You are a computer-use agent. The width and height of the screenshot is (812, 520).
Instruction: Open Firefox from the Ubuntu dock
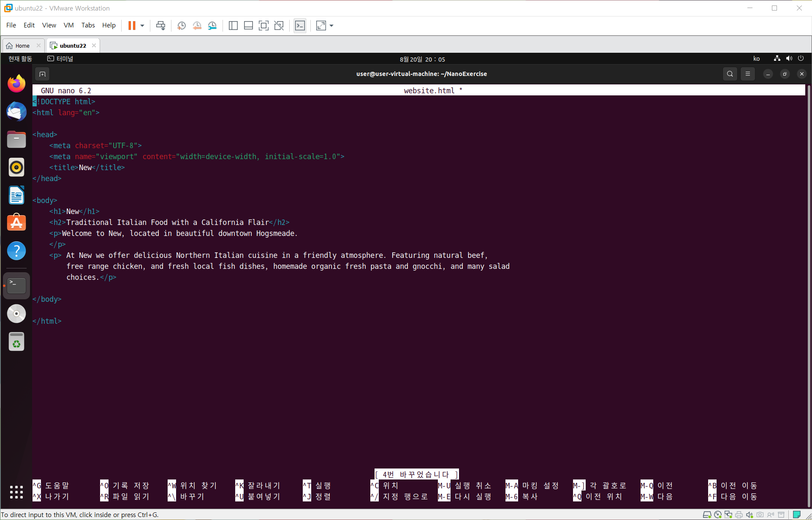(16, 84)
